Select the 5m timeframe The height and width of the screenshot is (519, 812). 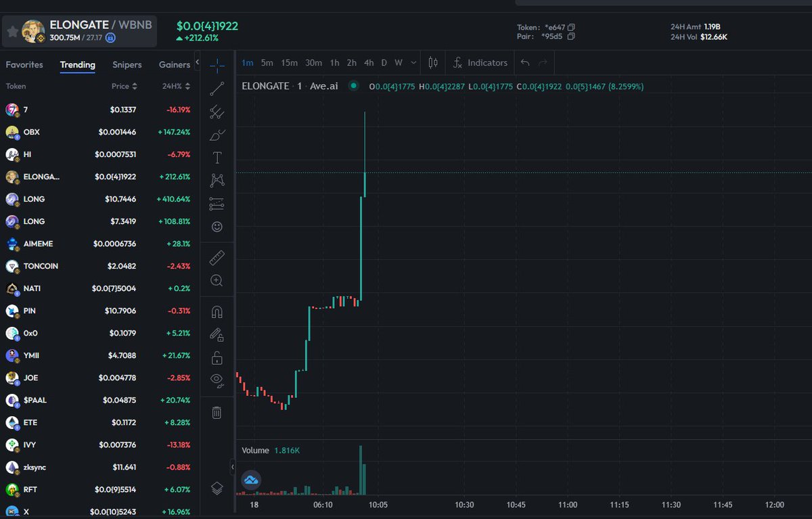tap(267, 63)
